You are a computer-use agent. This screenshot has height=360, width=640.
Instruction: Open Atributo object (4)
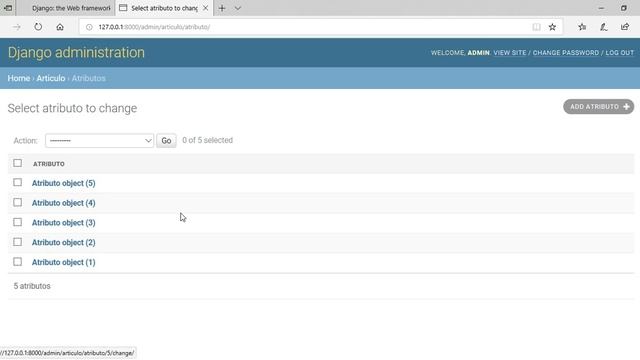click(64, 203)
